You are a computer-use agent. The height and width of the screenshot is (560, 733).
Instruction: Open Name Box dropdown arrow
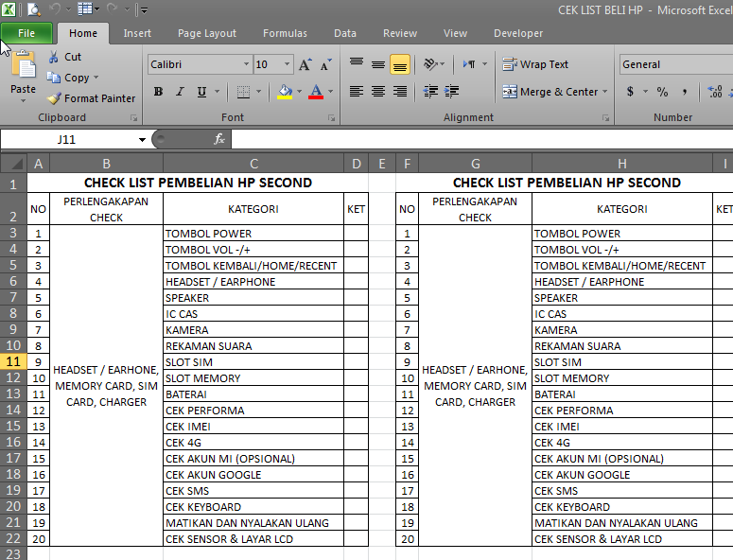(x=142, y=139)
